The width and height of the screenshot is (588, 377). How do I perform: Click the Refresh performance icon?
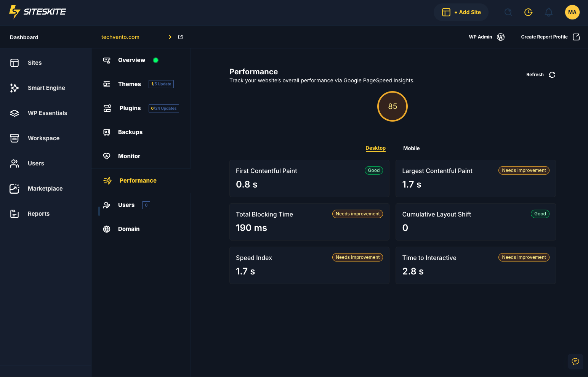coord(552,75)
